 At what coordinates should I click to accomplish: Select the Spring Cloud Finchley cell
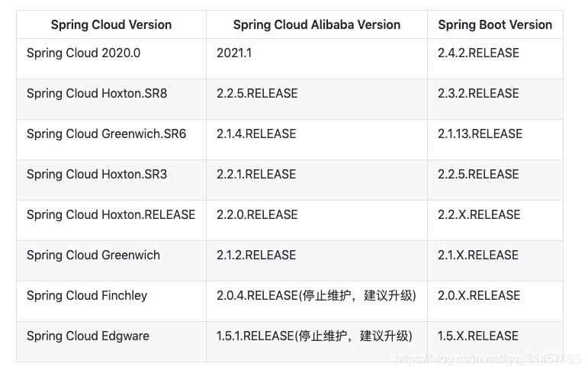pyautogui.click(x=87, y=296)
